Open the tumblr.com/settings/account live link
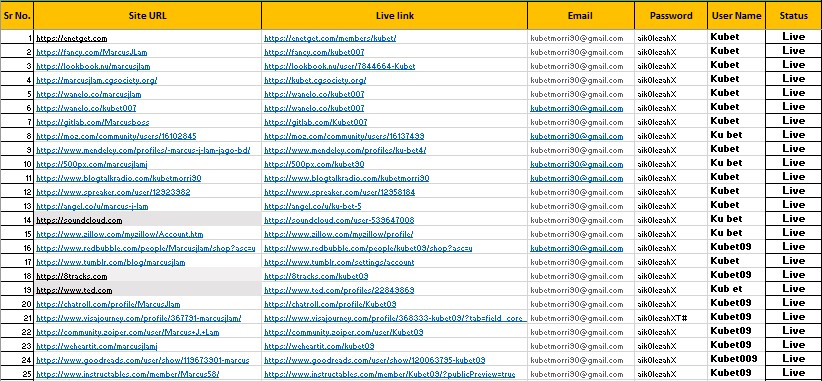The image size is (822, 381). tap(339, 262)
